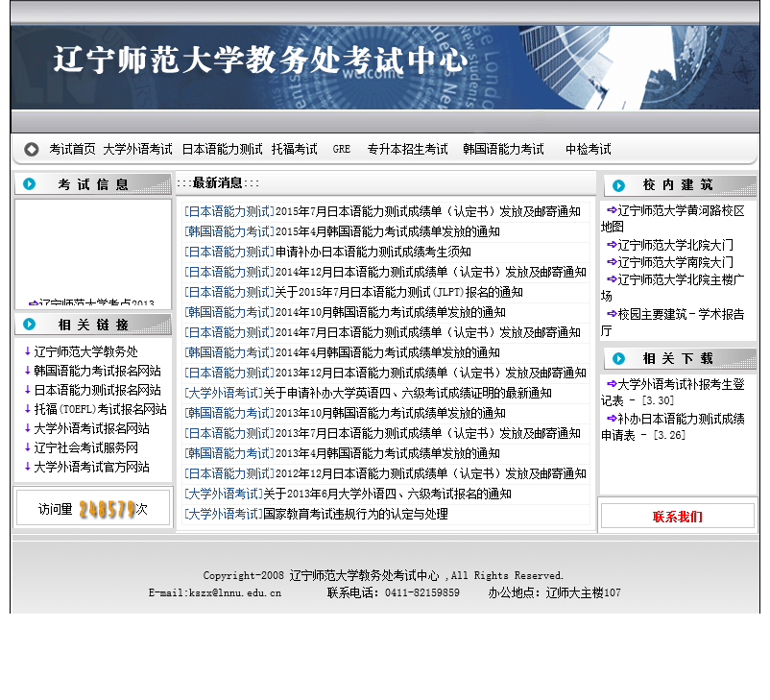Open 韩国语能力考试报名网站 link

click(x=97, y=371)
